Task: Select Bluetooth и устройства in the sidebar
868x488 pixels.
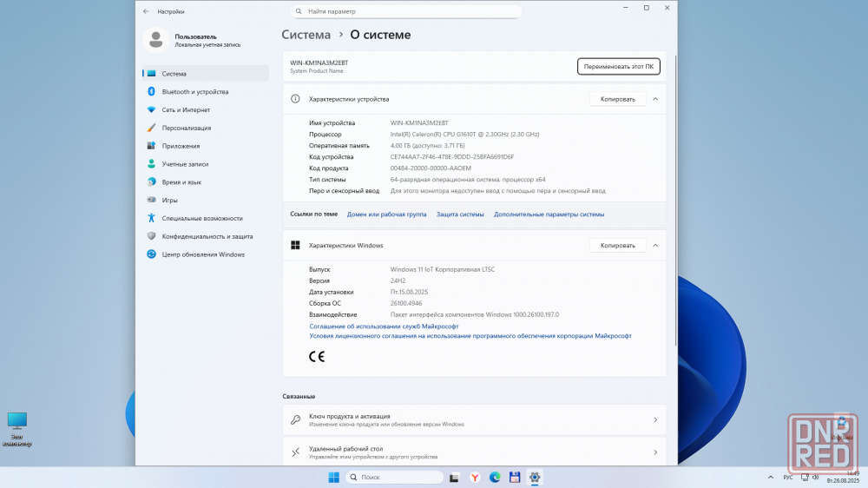Action: coord(206,91)
